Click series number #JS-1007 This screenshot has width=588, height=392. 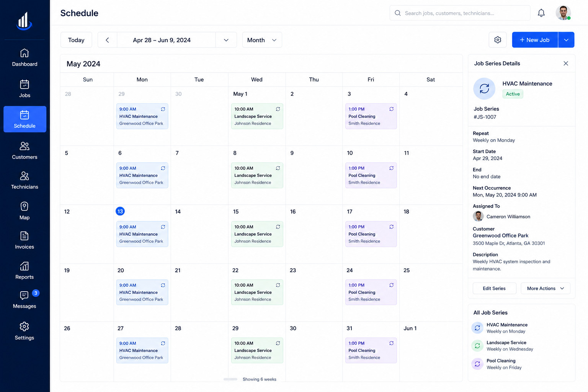click(485, 117)
